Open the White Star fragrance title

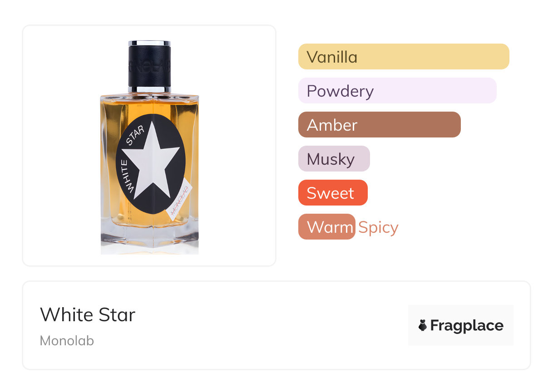(88, 314)
